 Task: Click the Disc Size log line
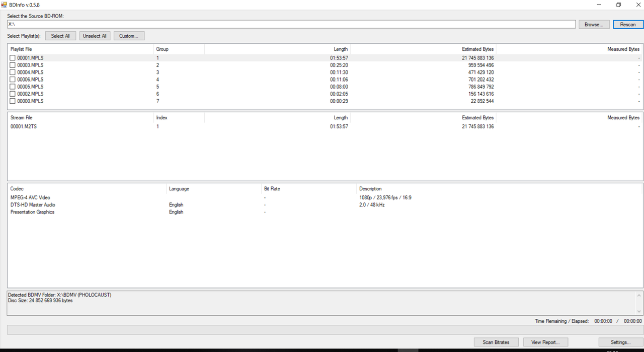pos(40,300)
